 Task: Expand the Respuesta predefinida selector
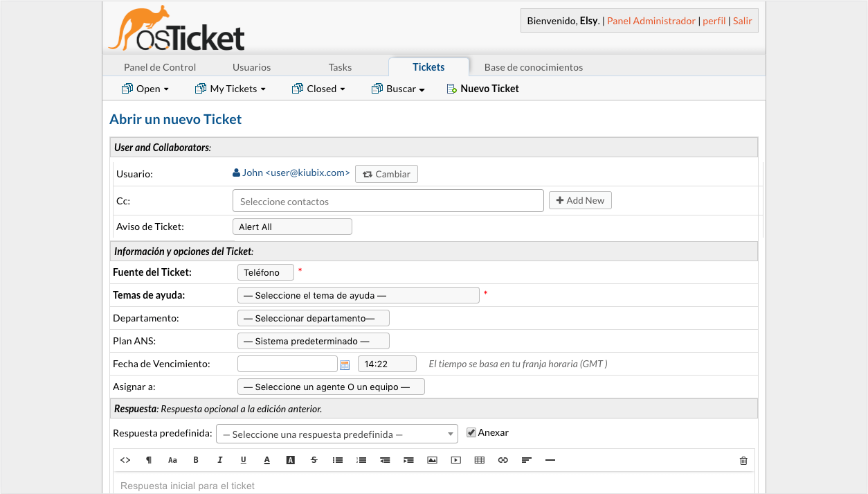337,434
